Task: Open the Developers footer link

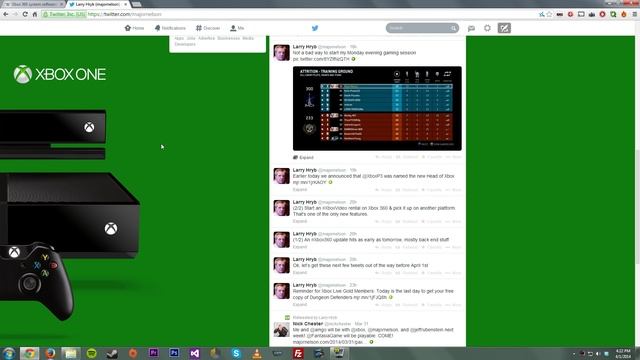Action: point(185,44)
